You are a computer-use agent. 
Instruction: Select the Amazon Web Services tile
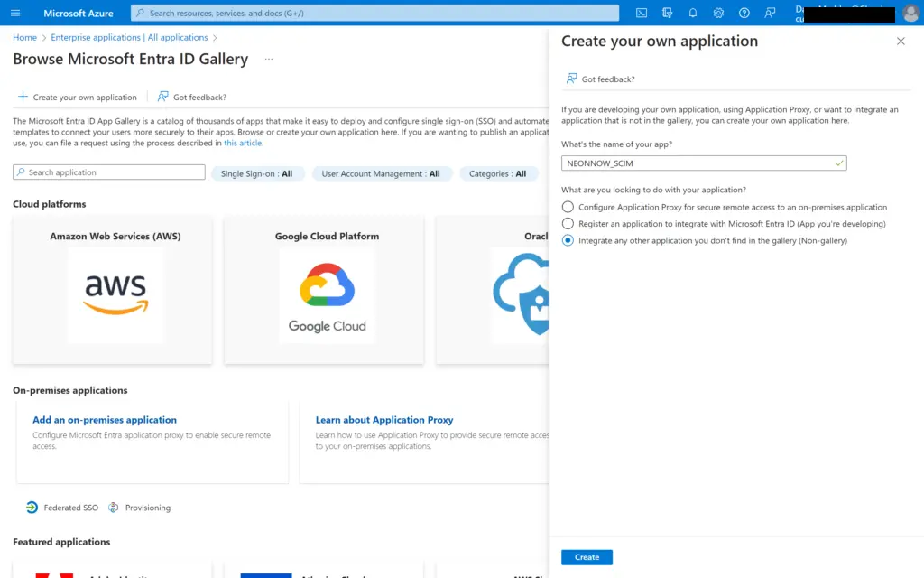111,287
